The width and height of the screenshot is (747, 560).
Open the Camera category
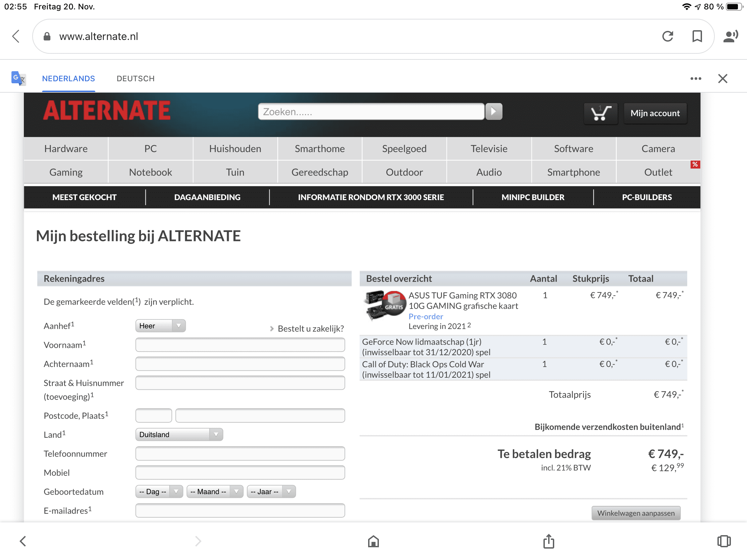658,148
